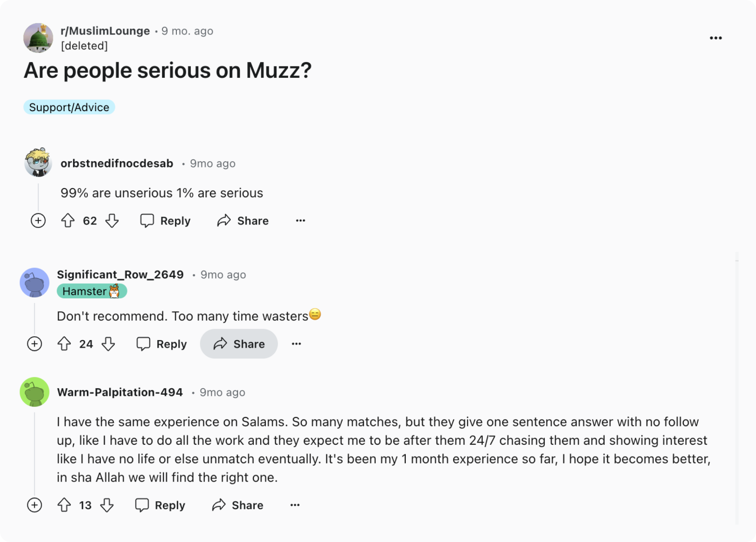Open more options on orbstnedifnocdesab's comment
Screen dimensions: 756x542
[301, 221]
